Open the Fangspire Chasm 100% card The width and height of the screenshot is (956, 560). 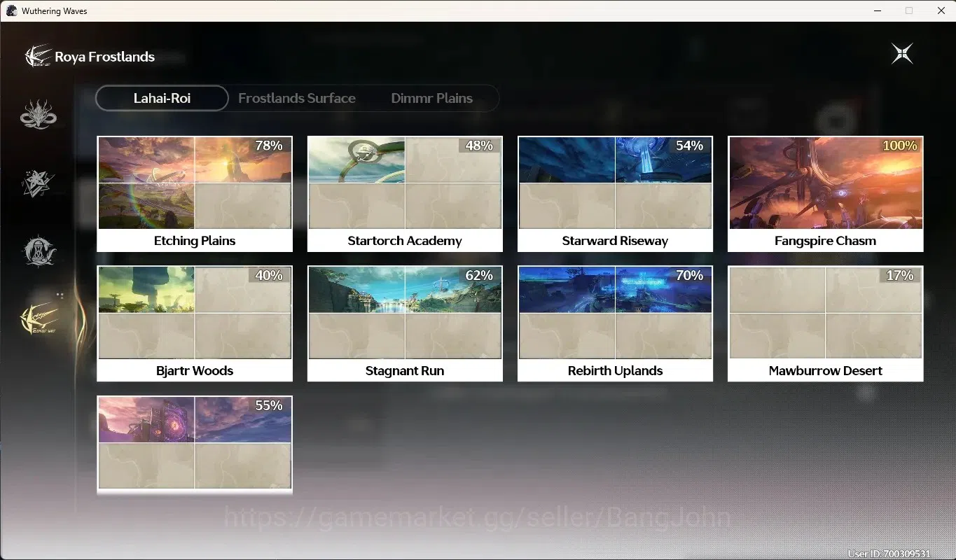click(826, 194)
